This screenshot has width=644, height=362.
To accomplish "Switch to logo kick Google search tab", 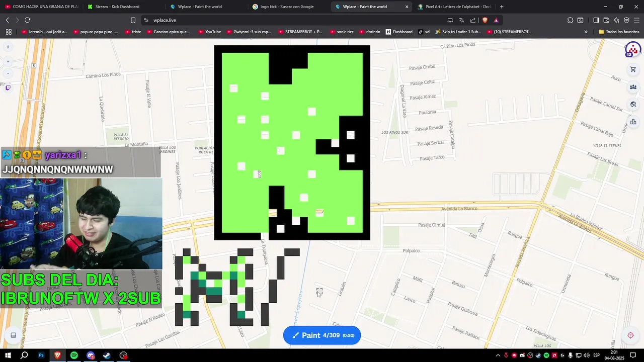I will (289, 7).
